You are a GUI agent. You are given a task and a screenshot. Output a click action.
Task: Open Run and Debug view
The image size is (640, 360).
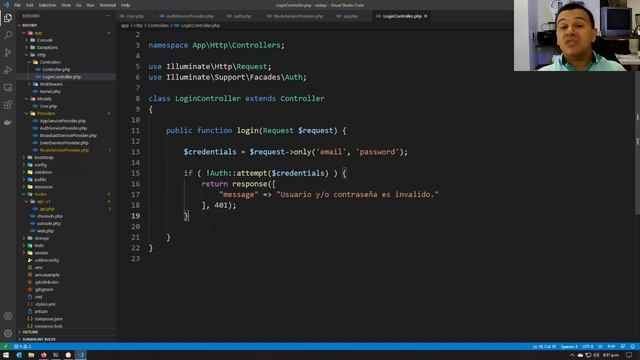coord(8,70)
